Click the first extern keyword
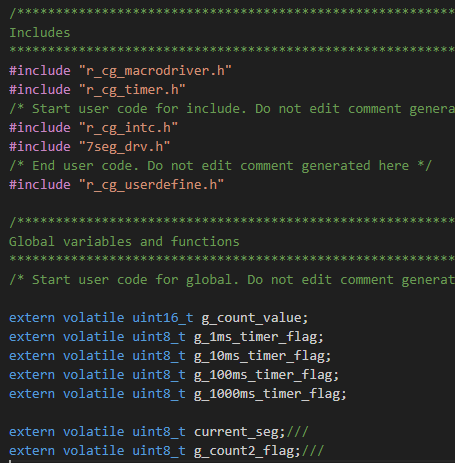Screen dimensions: 455x463 (32, 318)
